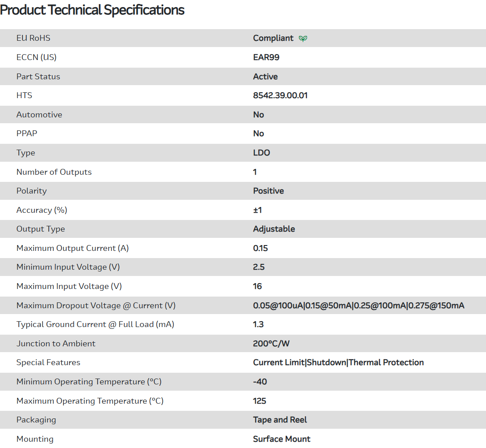Click the Minimum Input Voltage (V) label

[x=68, y=267]
